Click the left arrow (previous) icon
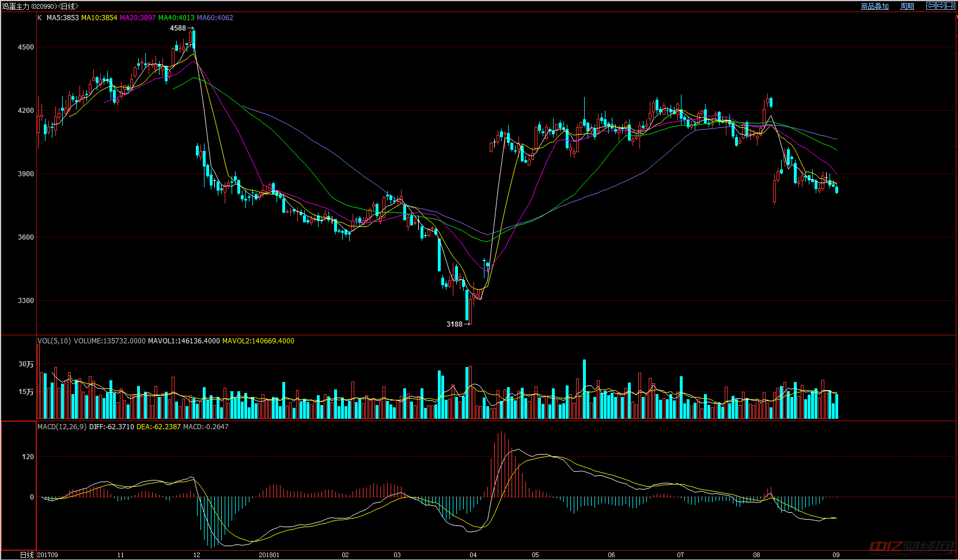 [x=930, y=6]
